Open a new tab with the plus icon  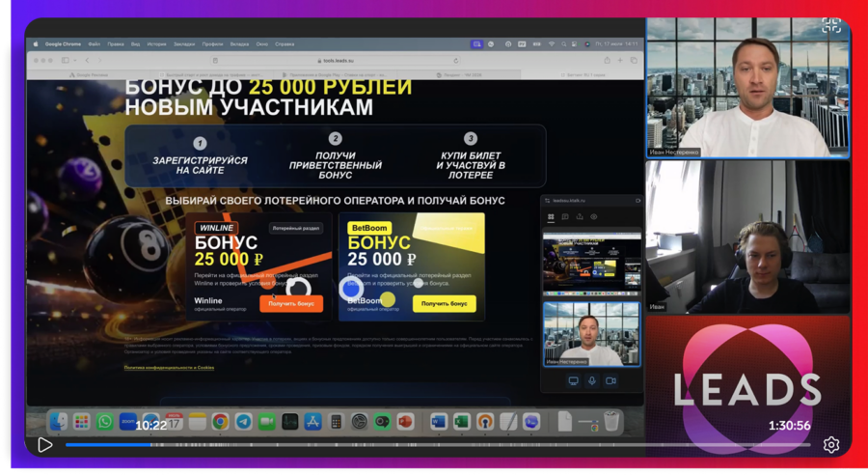click(x=620, y=61)
